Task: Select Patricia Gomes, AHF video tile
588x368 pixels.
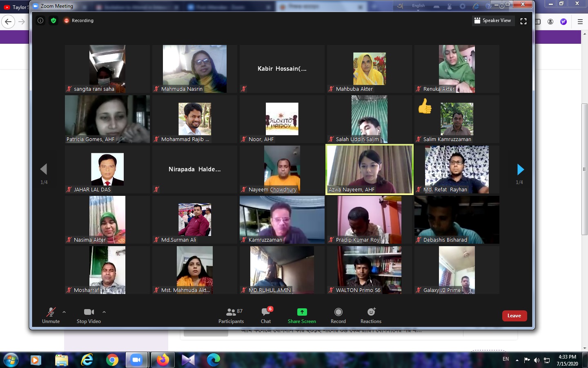Action: tap(107, 119)
